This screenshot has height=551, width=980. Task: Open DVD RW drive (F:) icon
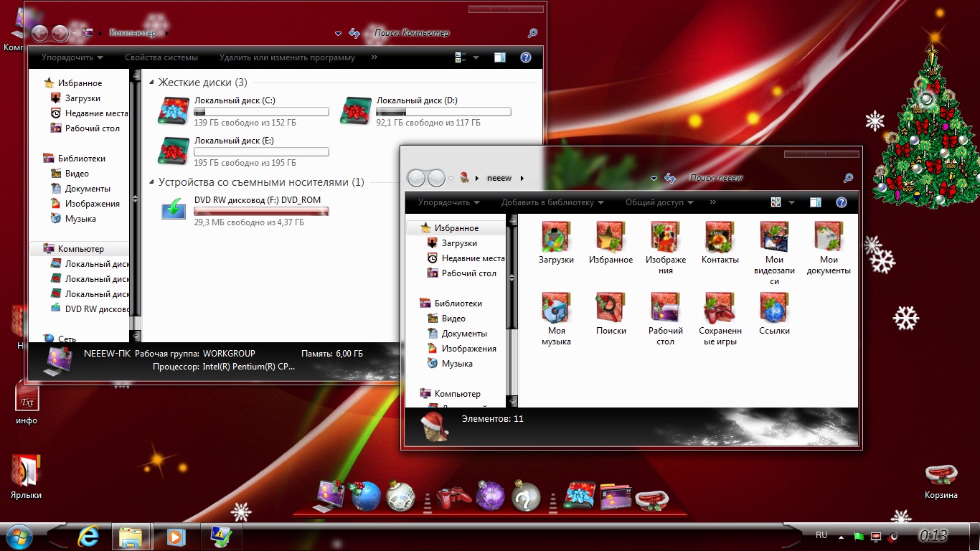(174, 208)
